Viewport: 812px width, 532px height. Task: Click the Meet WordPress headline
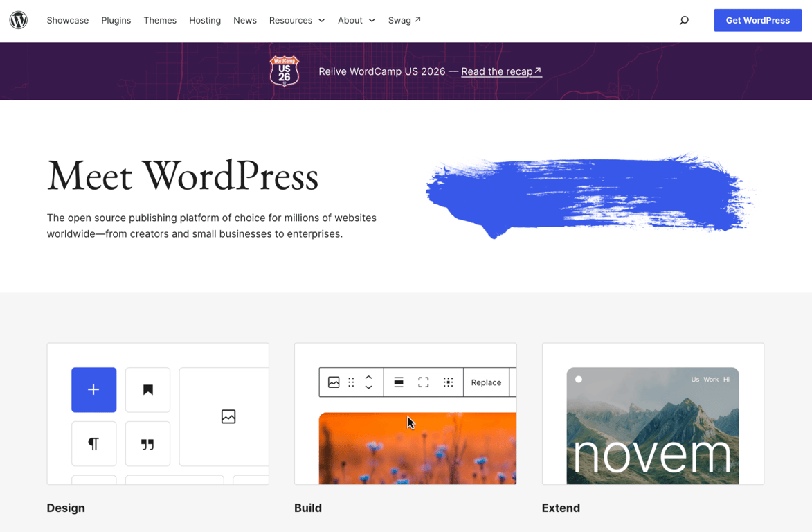(x=182, y=177)
